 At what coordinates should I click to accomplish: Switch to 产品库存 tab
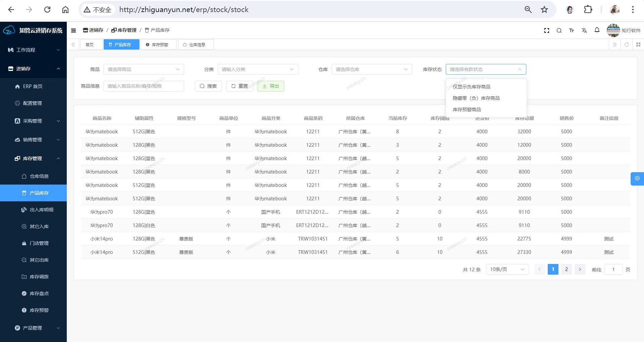click(121, 45)
